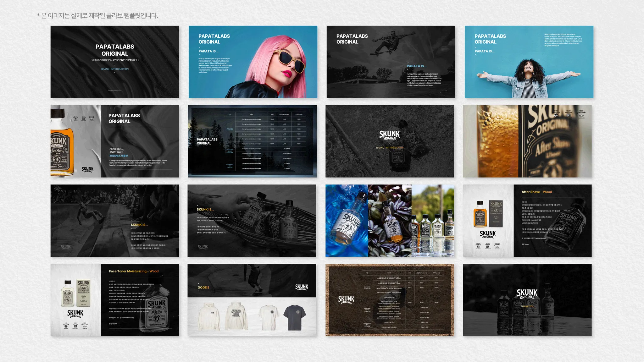644x362 pixels.
Task: Open the three-photo collage with blue water bottle
Action: click(390, 221)
